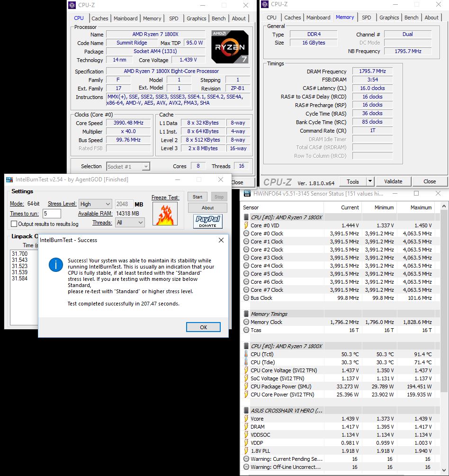This screenshot has height=476, width=449.
Task: Open the Socket #1 selection dropdown
Action: pos(128,166)
